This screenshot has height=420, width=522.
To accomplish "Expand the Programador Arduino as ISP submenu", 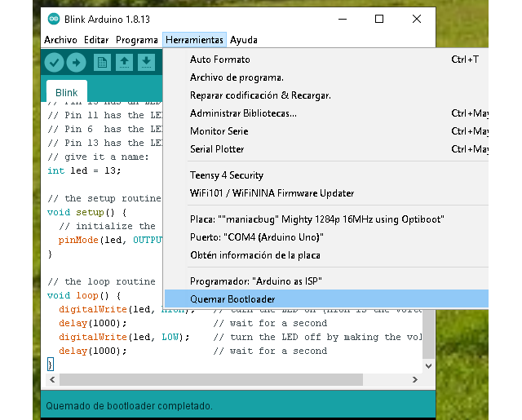I will (255, 281).
